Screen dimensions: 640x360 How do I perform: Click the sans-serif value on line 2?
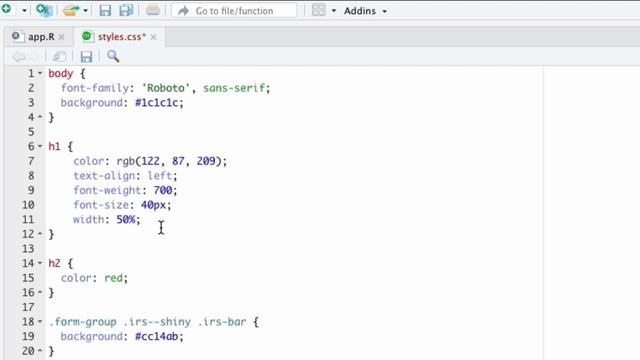(234, 88)
